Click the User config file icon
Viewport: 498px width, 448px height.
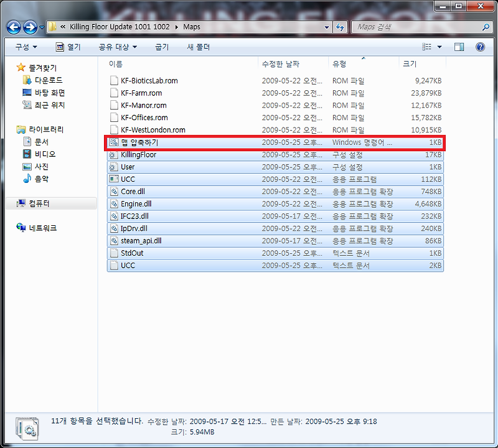click(113, 167)
